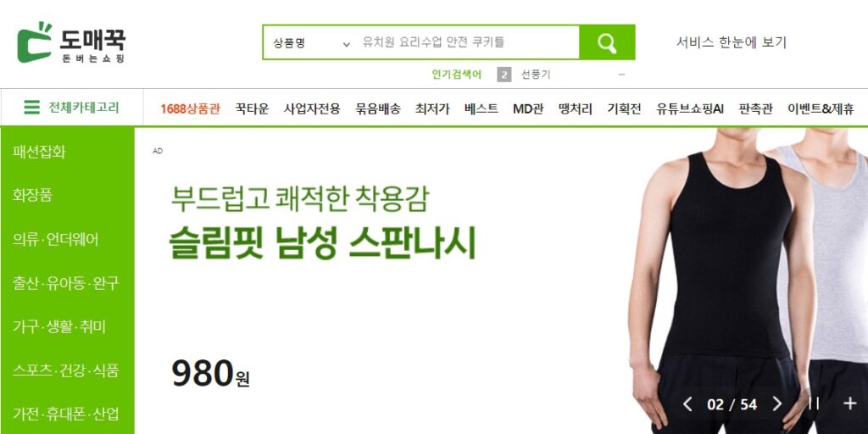Expand the 상품명 search type dropdown
Viewport: 868px width, 434px height.
(x=312, y=42)
